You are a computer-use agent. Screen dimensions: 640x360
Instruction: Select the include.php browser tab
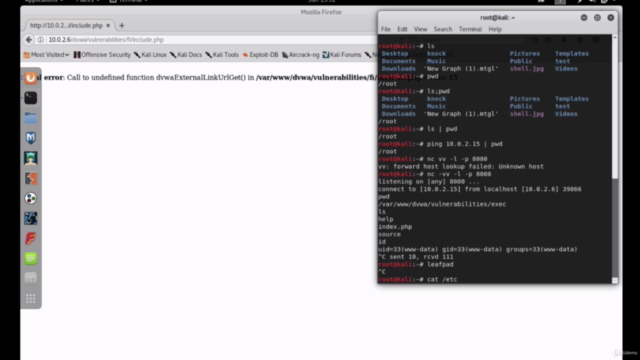coord(66,25)
